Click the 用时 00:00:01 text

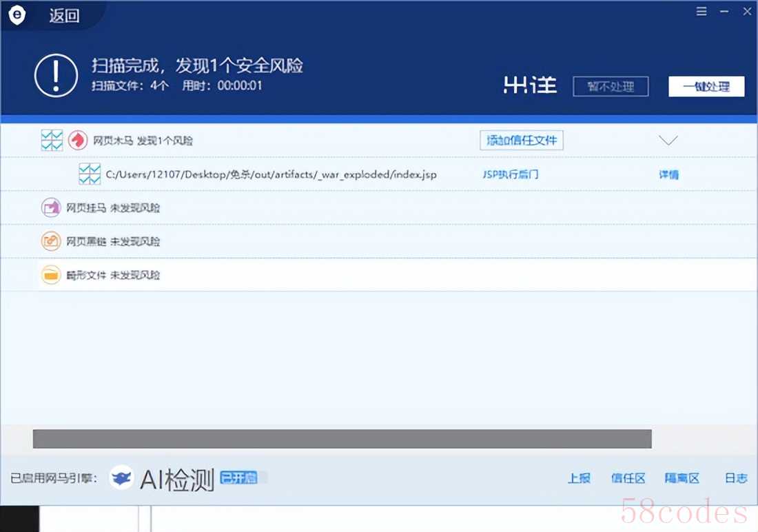pyautogui.click(x=222, y=85)
